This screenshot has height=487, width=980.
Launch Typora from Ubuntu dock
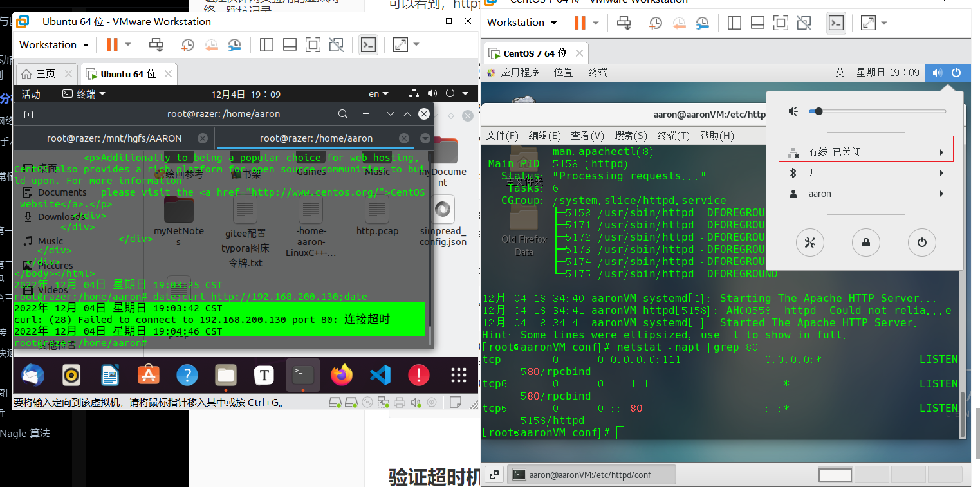coord(264,374)
